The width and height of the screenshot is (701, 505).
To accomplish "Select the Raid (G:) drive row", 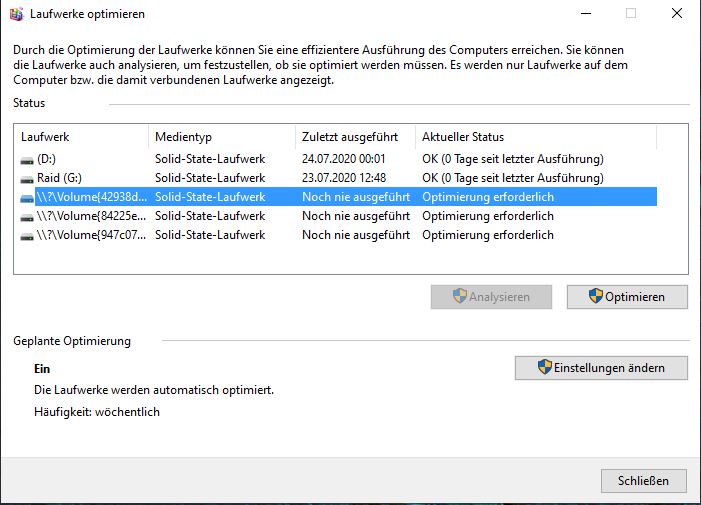I will coord(338,178).
